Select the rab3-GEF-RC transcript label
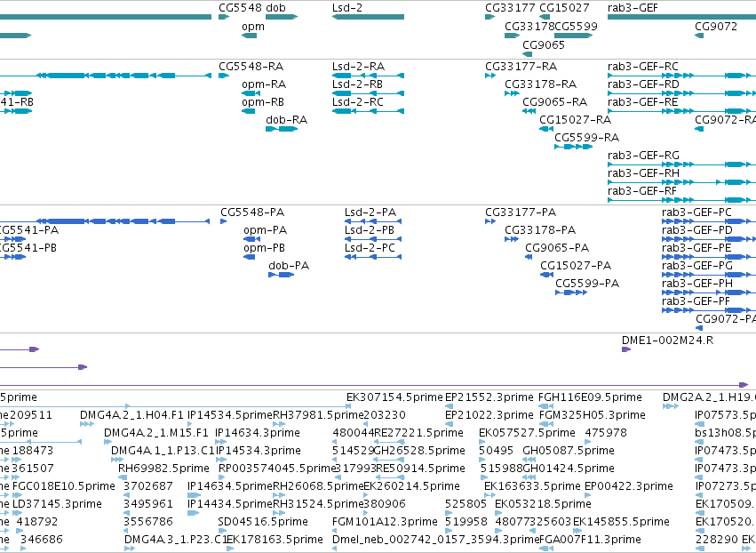Image resolution: width=756 pixels, height=553 pixels. coord(642,66)
